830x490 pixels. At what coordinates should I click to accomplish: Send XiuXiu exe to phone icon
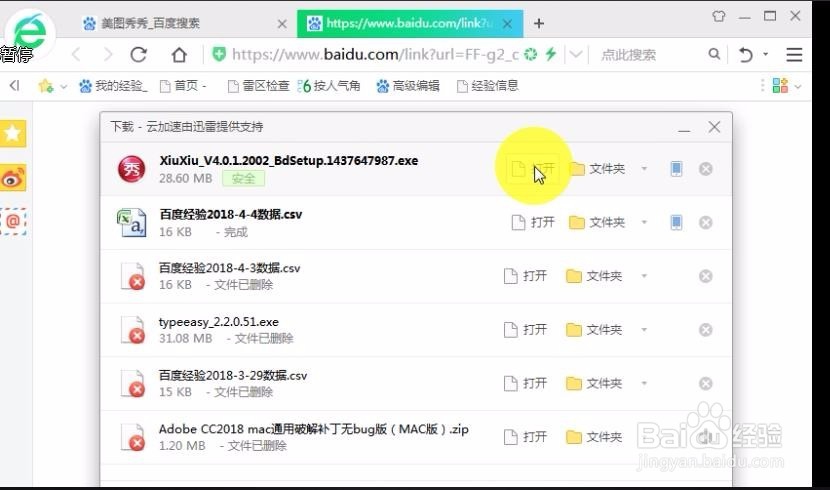(x=676, y=169)
